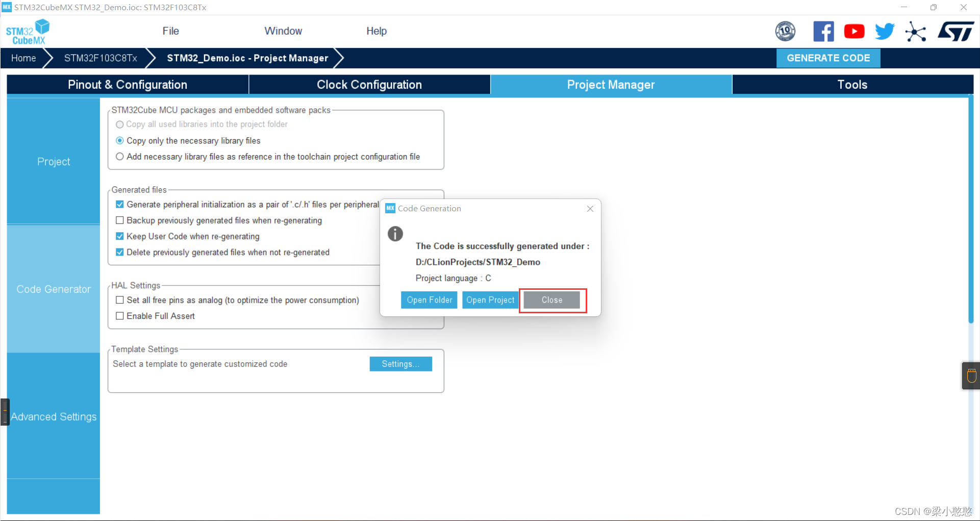
Task: Open the Help menu
Action: pos(376,31)
